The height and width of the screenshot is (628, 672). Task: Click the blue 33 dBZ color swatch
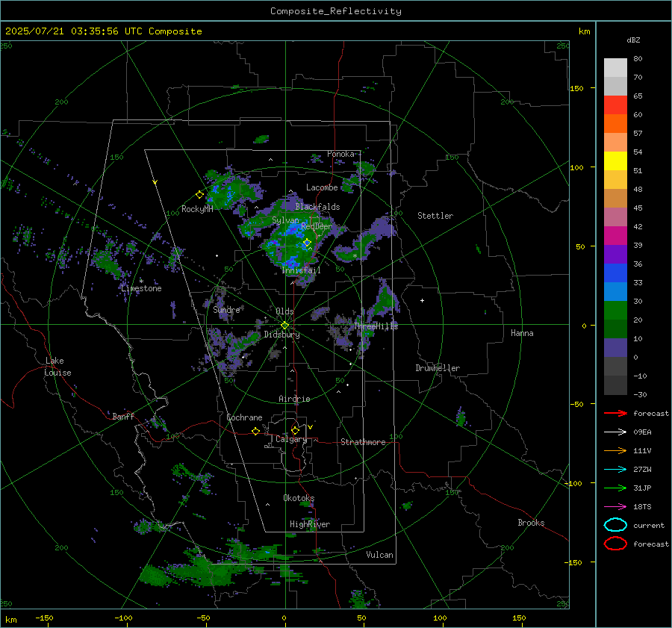click(x=615, y=273)
